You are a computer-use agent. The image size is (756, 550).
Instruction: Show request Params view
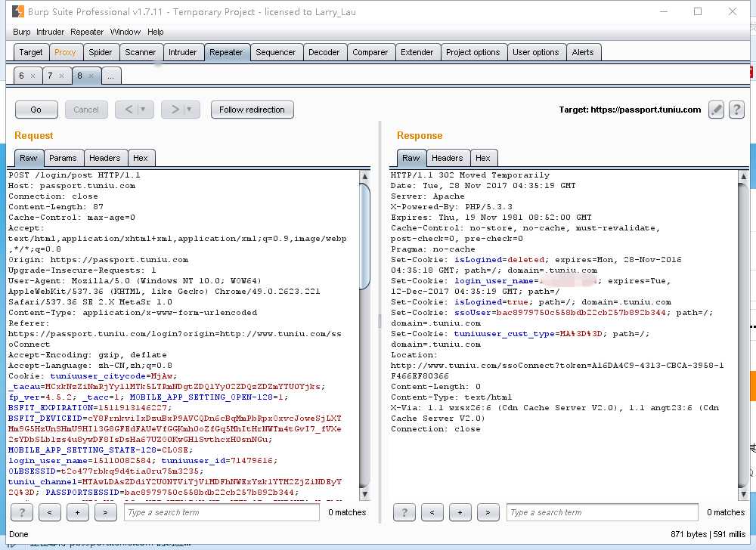pyautogui.click(x=64, y=158)
